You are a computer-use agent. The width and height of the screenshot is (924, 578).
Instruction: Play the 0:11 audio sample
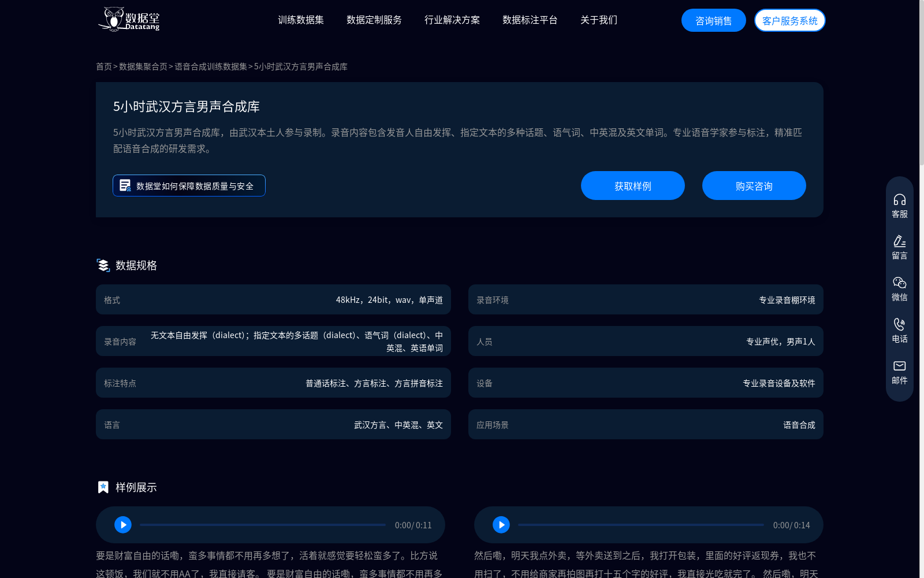tap(123, 525)
